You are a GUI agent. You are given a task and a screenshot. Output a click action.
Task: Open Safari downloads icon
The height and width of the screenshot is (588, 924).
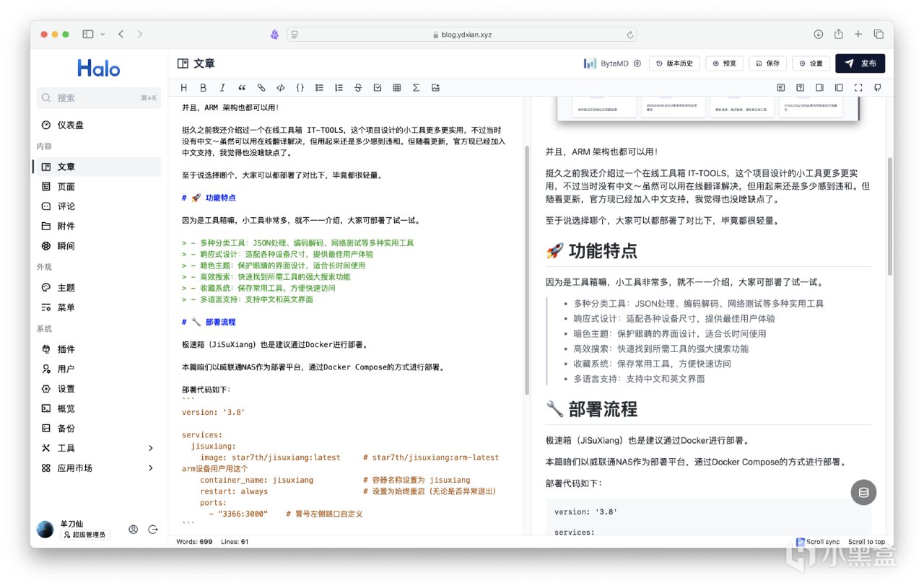point(819,34)
